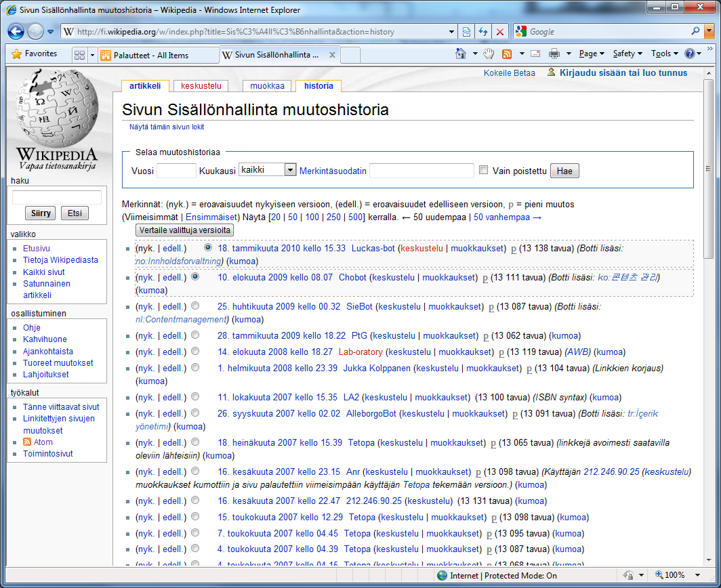Click the Wikipedia globe logo
This screenshot has width=721, height=588.
tap(57, 108)
